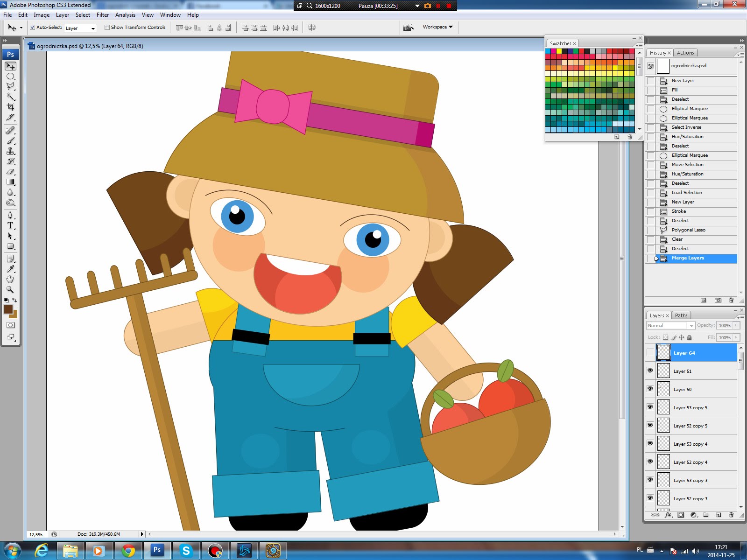This screenshot has width=747, height=560.
Task: Select the Crop tool
Action: click(x=10, y=107)
